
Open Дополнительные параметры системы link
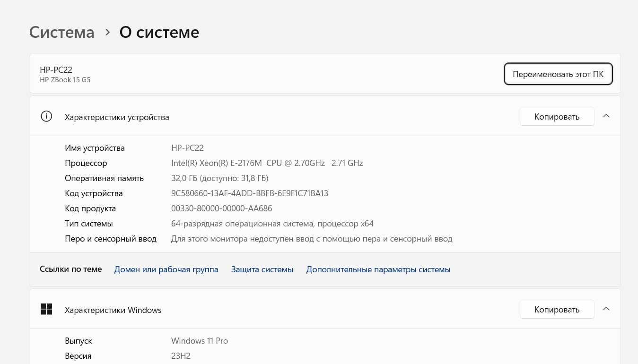click(x=378, y=269)
